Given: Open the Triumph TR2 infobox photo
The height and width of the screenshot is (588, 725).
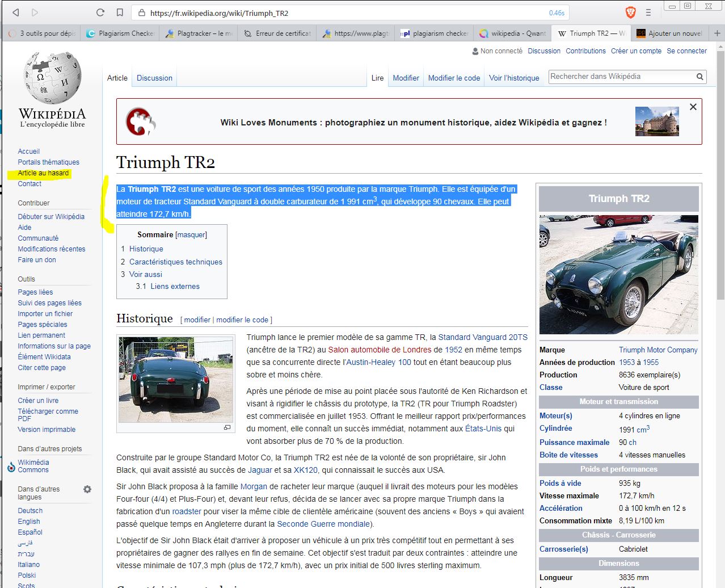Looking at the screenshot, I should click(618, 274).
